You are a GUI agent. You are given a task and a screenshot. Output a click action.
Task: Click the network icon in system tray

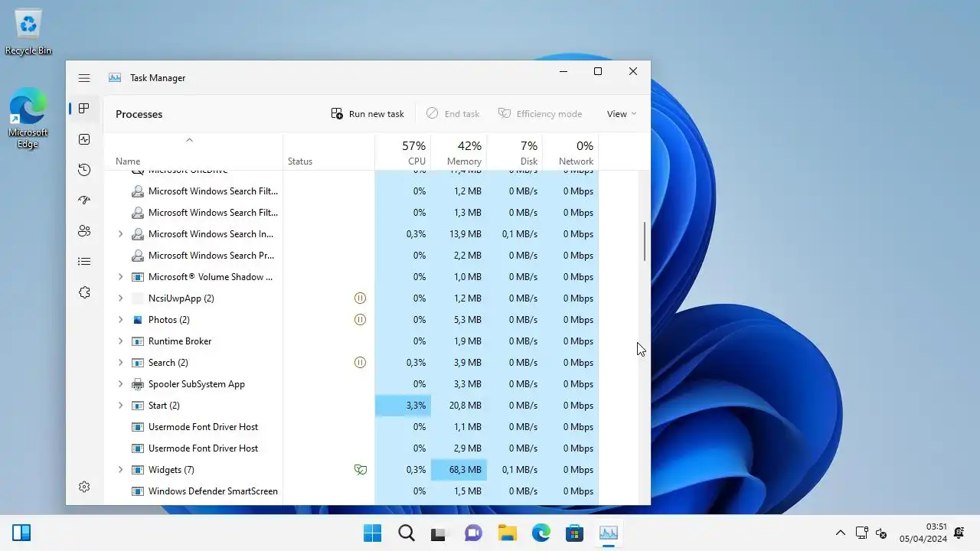861,533
